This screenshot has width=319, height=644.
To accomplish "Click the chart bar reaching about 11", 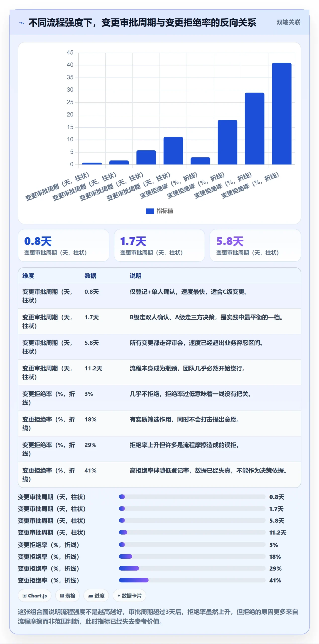I will tap(173, 150).
